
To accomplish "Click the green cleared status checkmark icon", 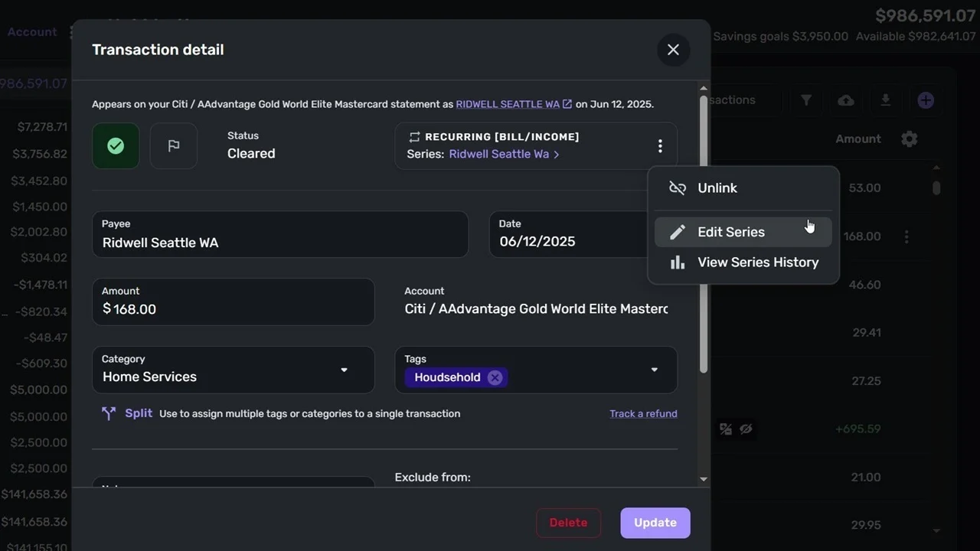I will (116, 145).
